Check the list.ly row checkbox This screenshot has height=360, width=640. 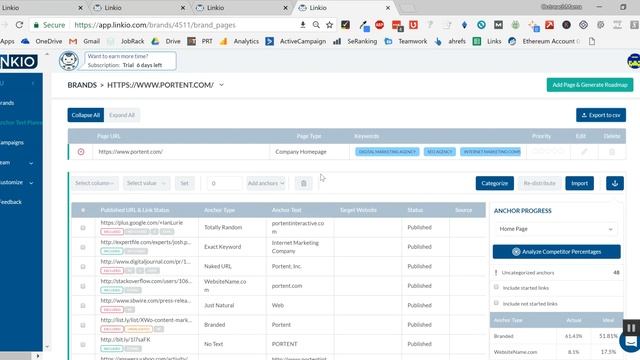tap(83, 325)
